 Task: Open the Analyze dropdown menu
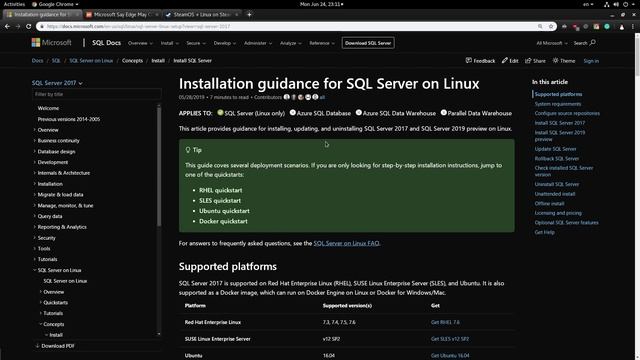[x=291, y=43]
